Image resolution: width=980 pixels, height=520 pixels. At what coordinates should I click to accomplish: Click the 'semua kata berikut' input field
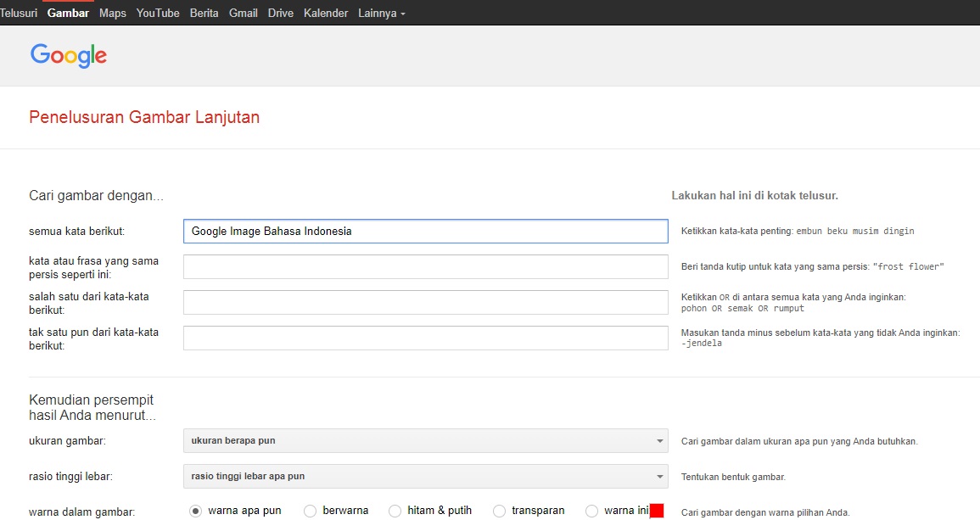point(426,232)
